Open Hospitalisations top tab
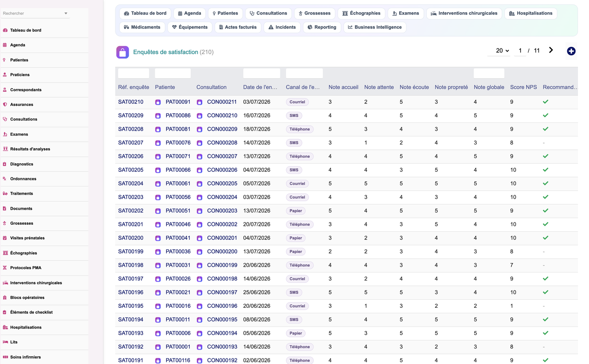 point(531,13)
